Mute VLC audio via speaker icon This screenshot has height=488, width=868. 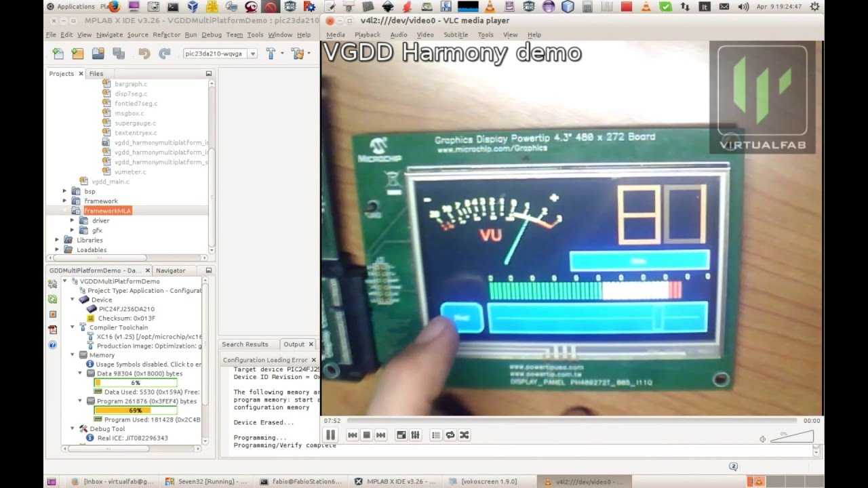point(763,439)
